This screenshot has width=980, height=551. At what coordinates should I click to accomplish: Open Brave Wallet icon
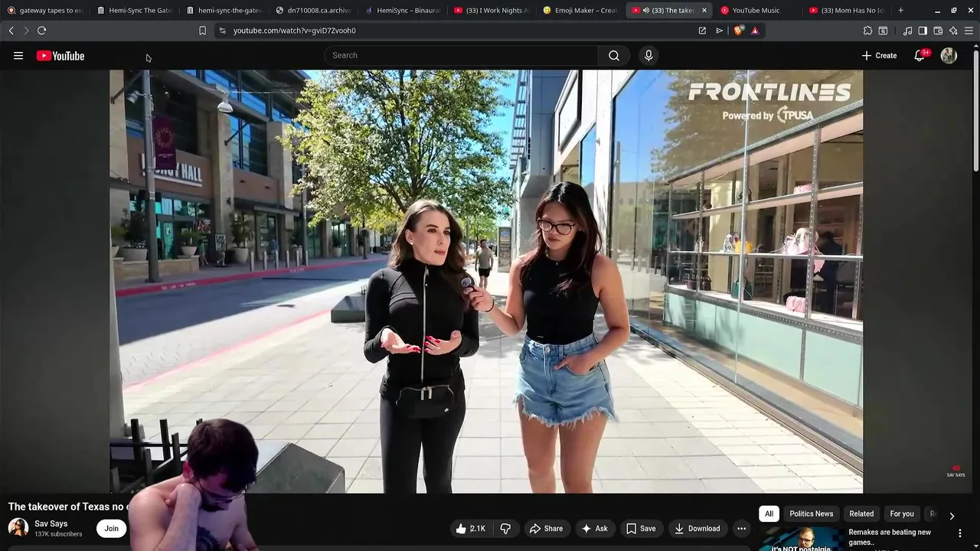[938, 31]
